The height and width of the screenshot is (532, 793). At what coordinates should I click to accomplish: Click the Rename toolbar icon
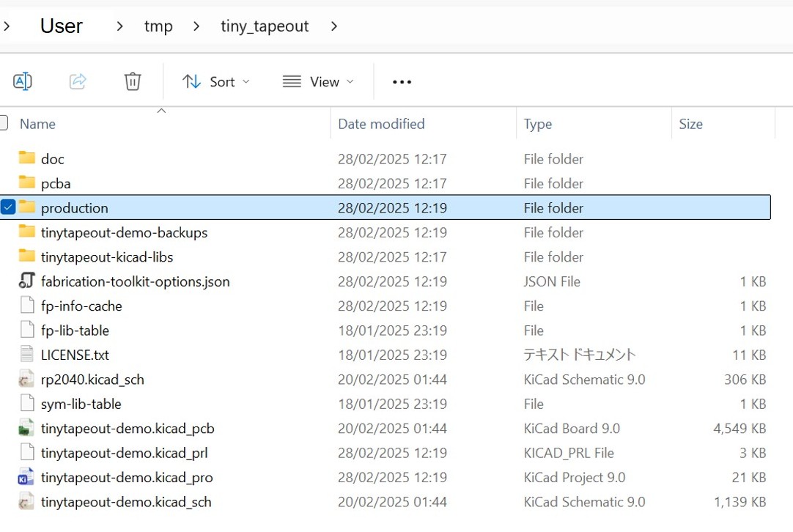(x=22, y=81)
